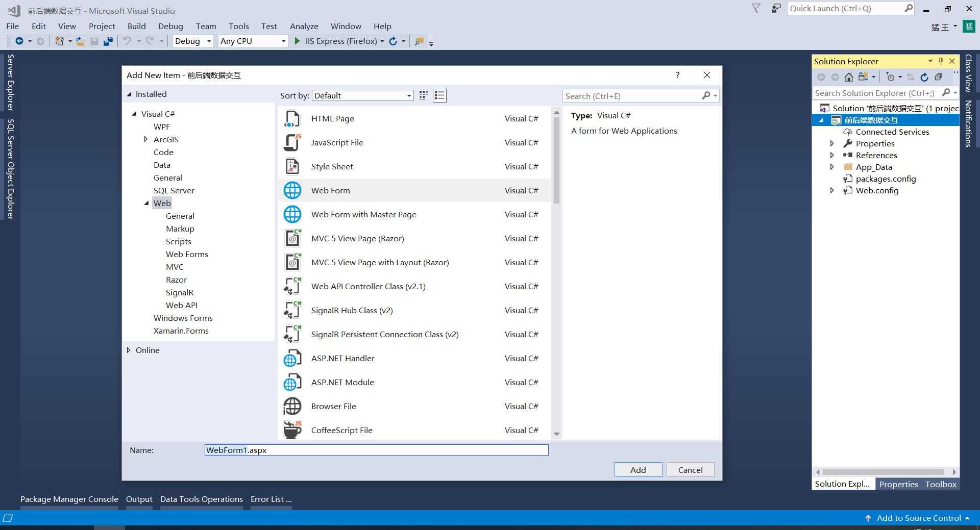Select the HTML Page template icon
The width and height of the screenshot is (980, 530).
(x=292, y=118)
